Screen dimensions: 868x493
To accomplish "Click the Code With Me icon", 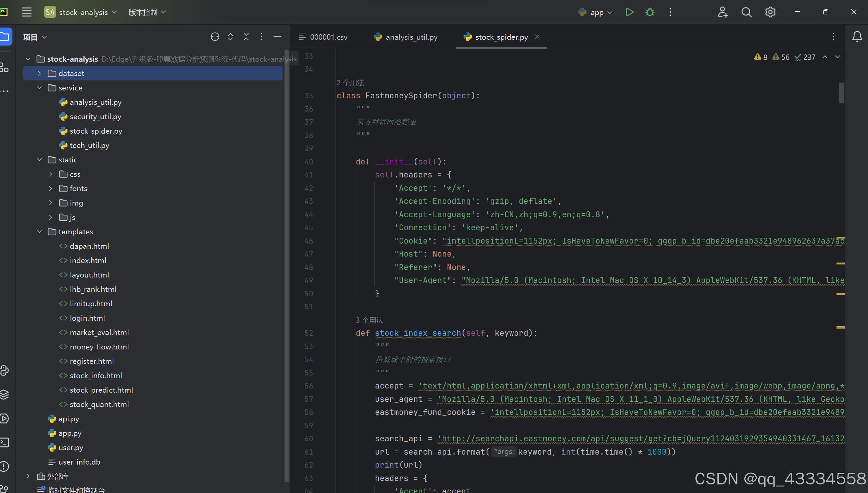I will tap(722, 12).
